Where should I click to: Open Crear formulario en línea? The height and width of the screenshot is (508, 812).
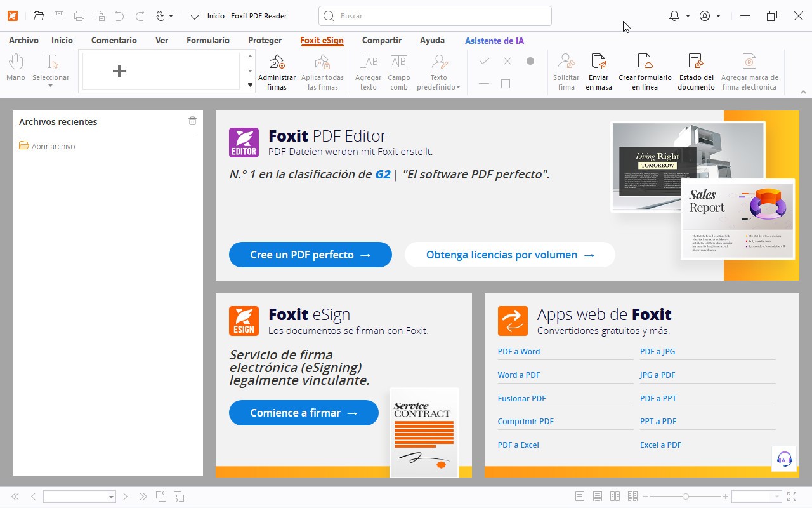tap(645, 62)
